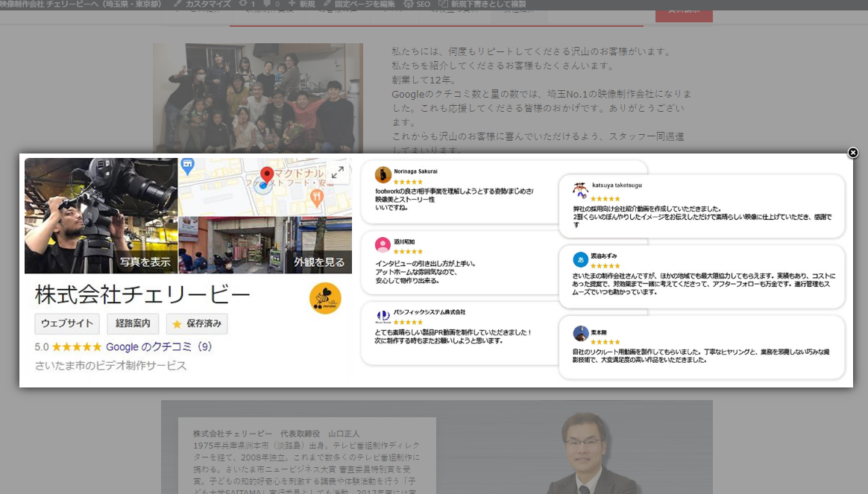Open Google のクチコミ (9) reviews link
This screenshot has height=494, width=868.
pyautogui.click(x=159, y=346)
